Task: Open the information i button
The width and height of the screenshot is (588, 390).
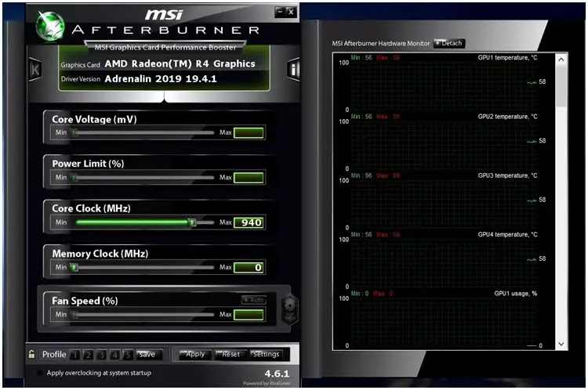Action: point(294,70)
